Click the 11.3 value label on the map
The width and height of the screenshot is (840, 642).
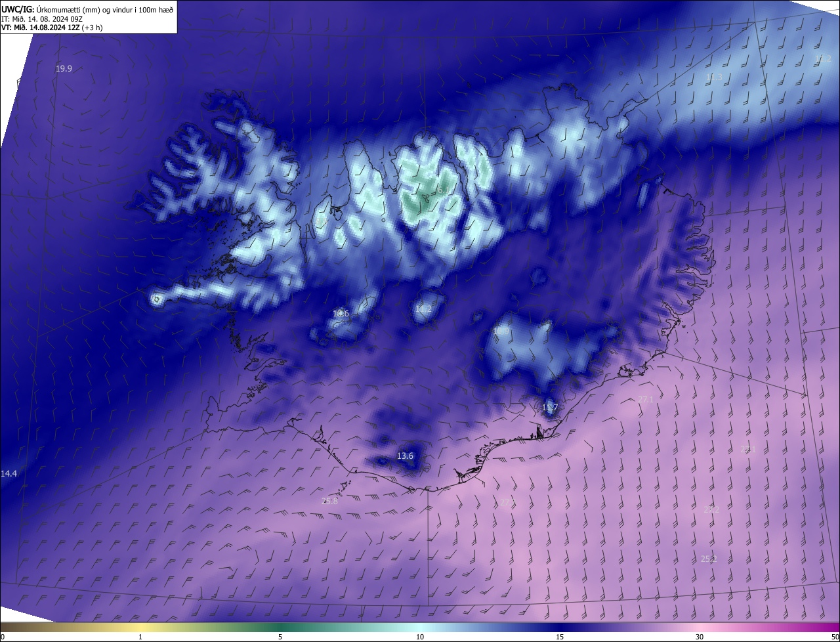coord(713,77)
